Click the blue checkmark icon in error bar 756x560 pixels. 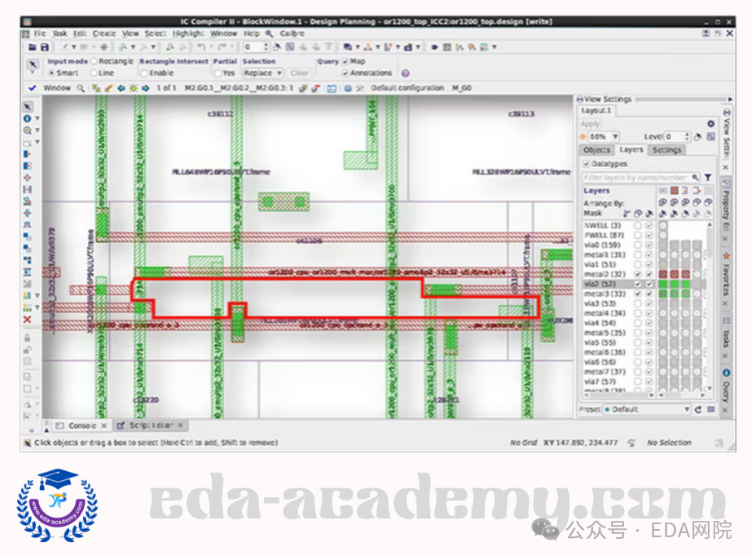click(33, 88)
